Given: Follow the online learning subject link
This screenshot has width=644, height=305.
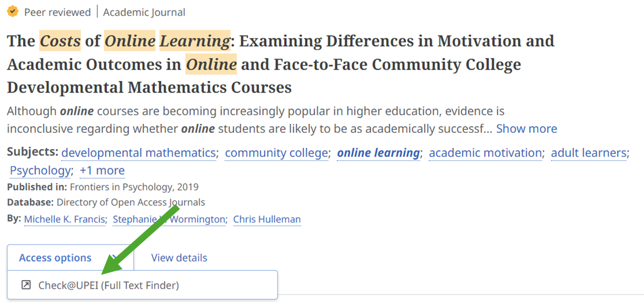Looking at the screenshot, I should 378,153.
